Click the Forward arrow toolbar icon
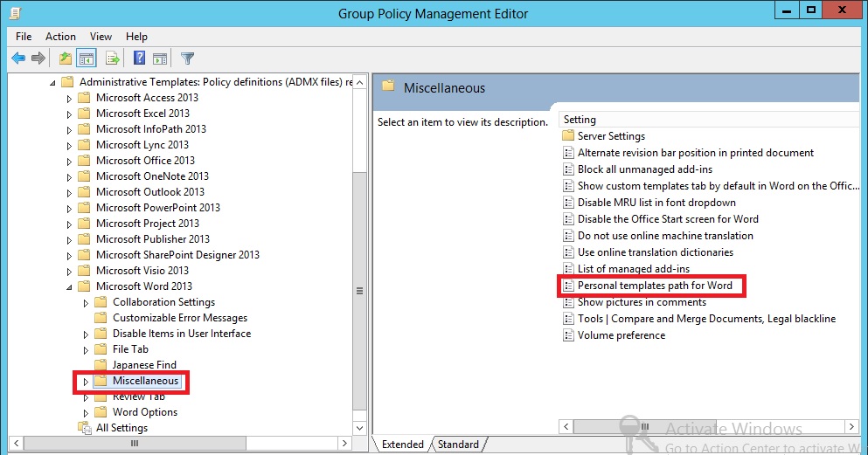 [38, 58]
